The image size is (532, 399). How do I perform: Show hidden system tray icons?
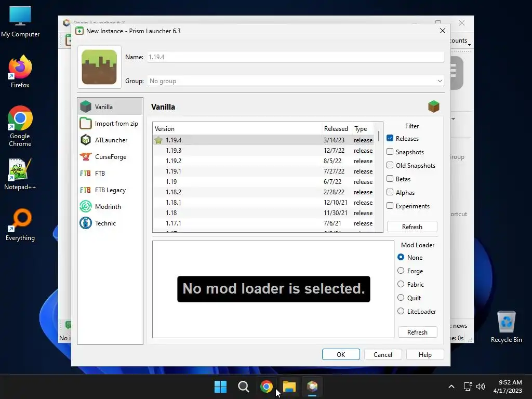pyautogui.click(x=451, y=387)
